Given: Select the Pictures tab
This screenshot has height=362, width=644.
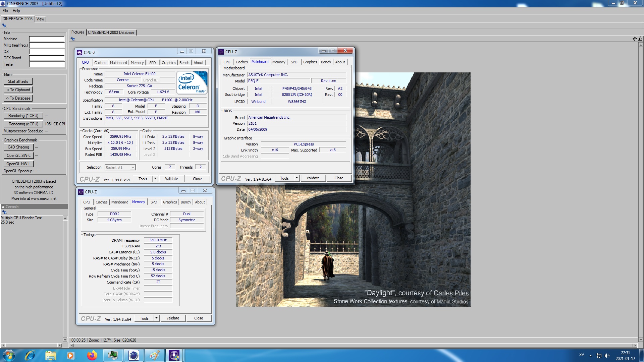Looking at the screenshot, I should tap(77, 32).
